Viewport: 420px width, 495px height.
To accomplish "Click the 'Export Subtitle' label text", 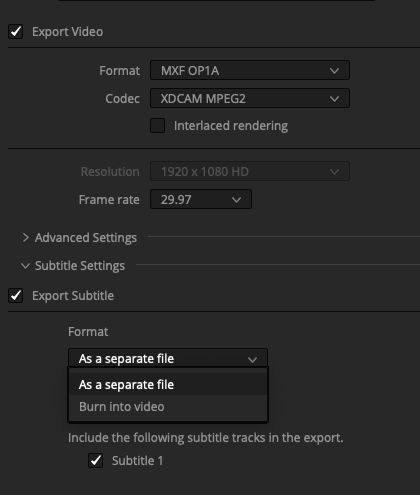I will [x=73, y=296].
